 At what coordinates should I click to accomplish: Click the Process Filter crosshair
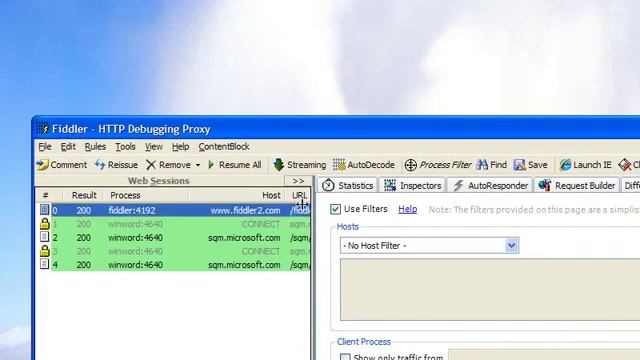click(x=411, y=165)
